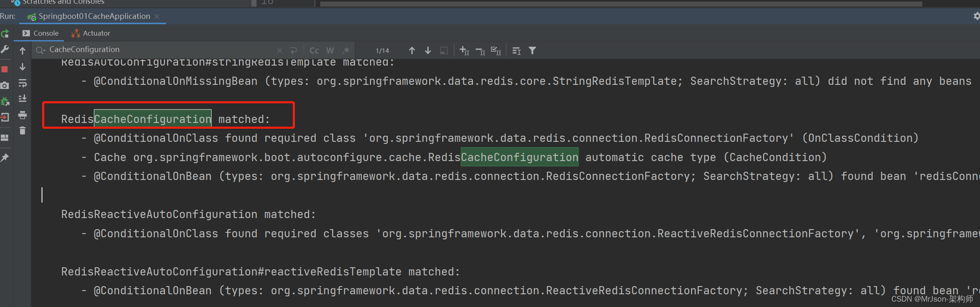The height and width of the screenshot is (307, 980).
Task: Click the green bug debugger icon
Action: (5, 101)
